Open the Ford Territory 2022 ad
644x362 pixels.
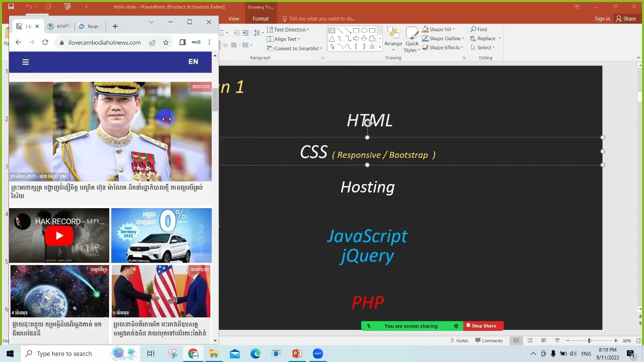(161, 235)
